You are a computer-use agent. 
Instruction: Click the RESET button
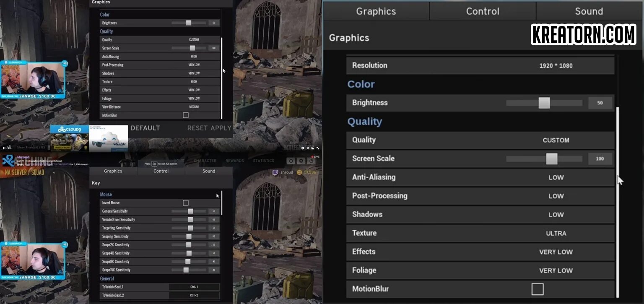point(197,128)
